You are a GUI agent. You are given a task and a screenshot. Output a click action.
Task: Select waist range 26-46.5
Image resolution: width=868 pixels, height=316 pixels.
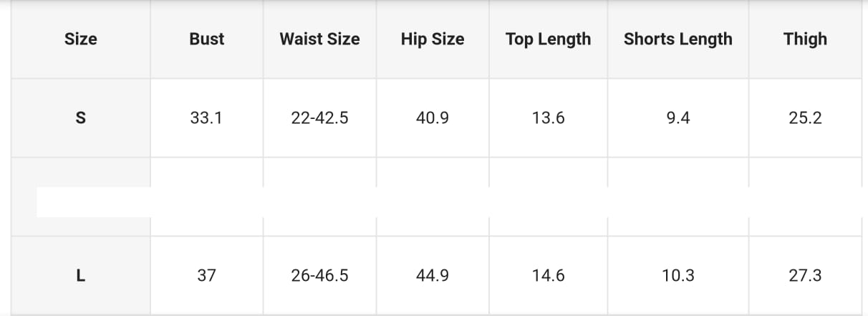tap(319, 275)
